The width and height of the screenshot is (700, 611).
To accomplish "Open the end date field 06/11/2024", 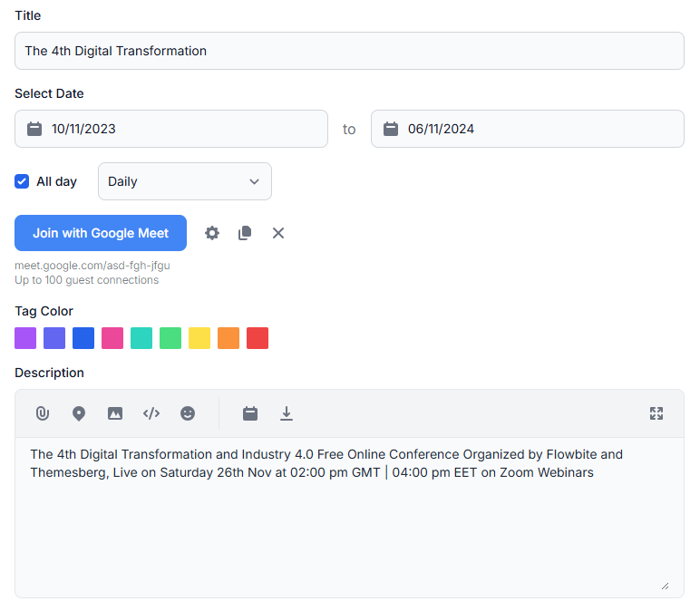I will (527, 129).
